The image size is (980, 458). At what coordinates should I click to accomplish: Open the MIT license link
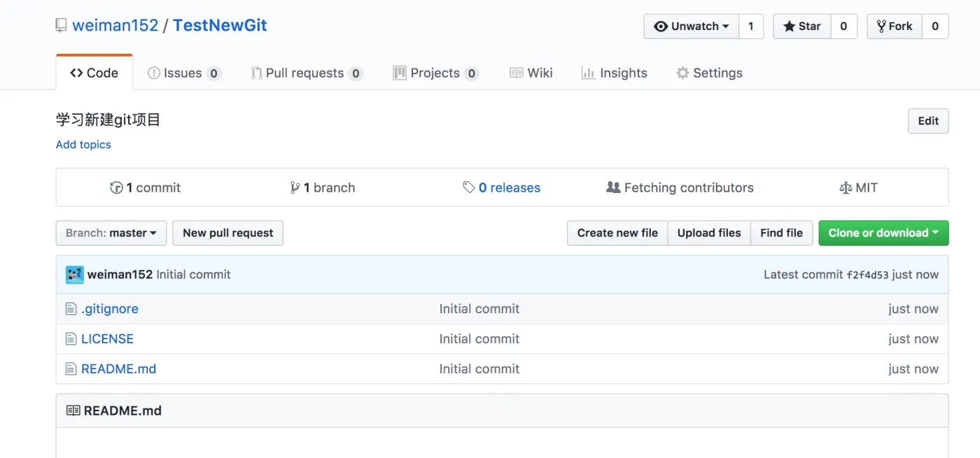tap(858, 187)
